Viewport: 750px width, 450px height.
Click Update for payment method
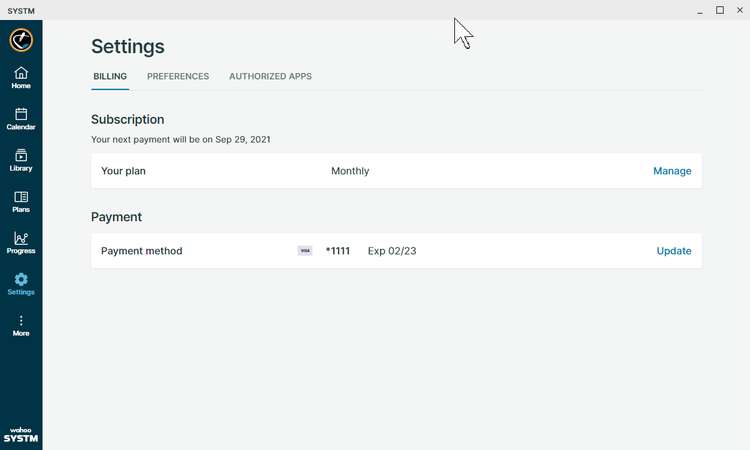(x=673, y=251)
